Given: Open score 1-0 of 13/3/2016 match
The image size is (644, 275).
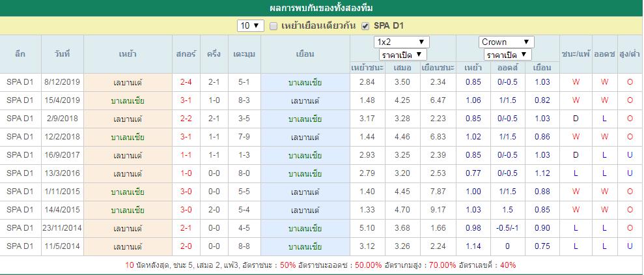Looking at the screenshot, I should coord(186,173).
